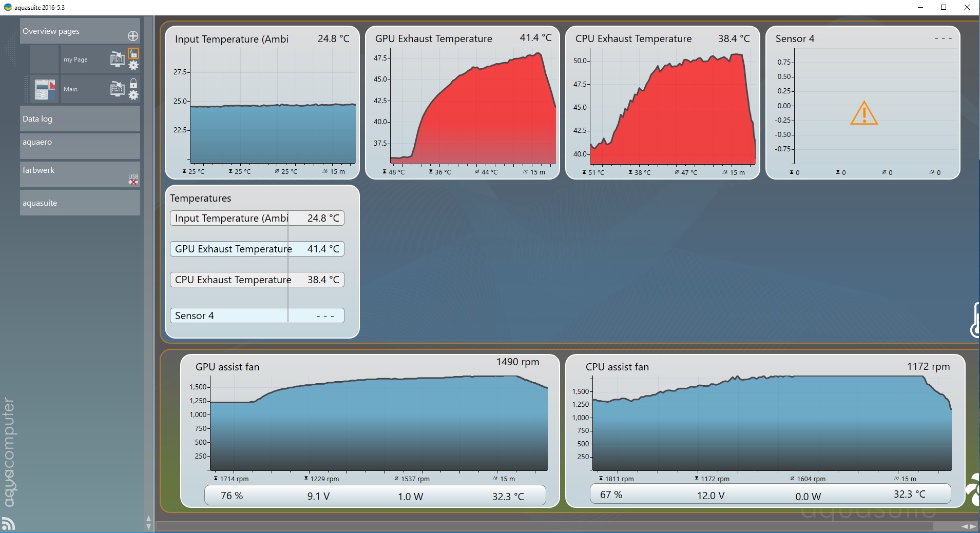Open the Data log section

(x=80, y=119)
